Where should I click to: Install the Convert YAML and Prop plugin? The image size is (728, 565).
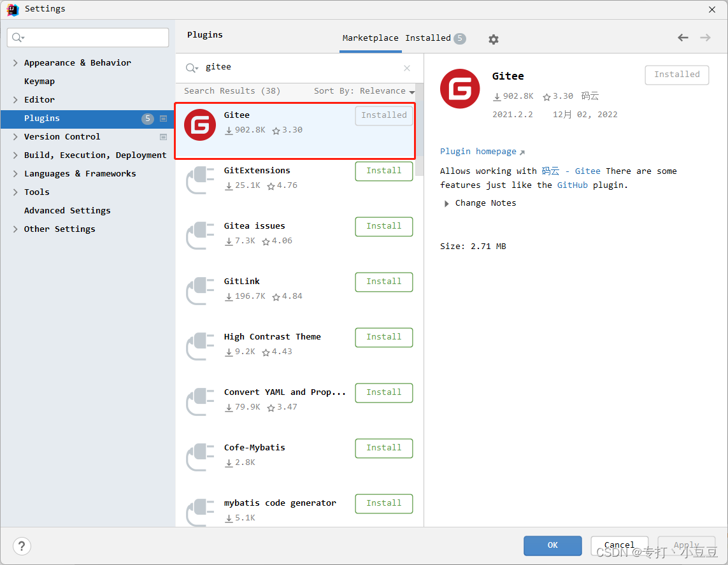(x=384, y=392)
